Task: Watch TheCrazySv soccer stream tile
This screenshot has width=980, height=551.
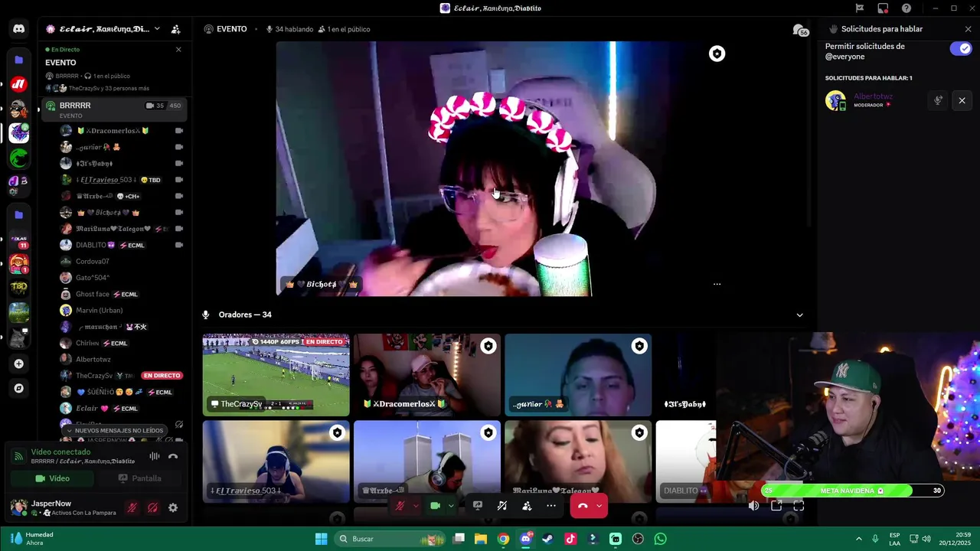Action: [x=276, y=375]
